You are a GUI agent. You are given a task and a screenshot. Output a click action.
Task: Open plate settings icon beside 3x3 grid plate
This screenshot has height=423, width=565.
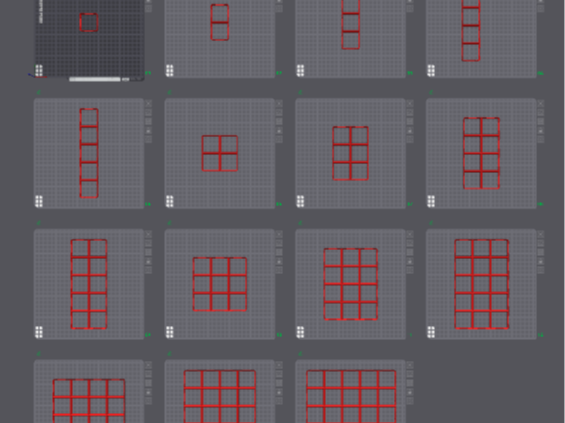[x=279, y=270]
